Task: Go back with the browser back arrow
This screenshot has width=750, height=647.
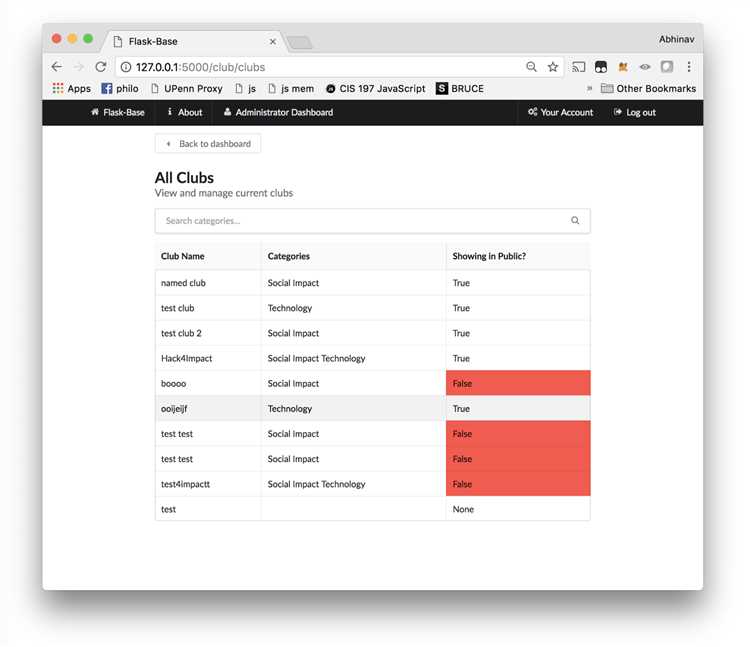Action: tap(57, 67)
